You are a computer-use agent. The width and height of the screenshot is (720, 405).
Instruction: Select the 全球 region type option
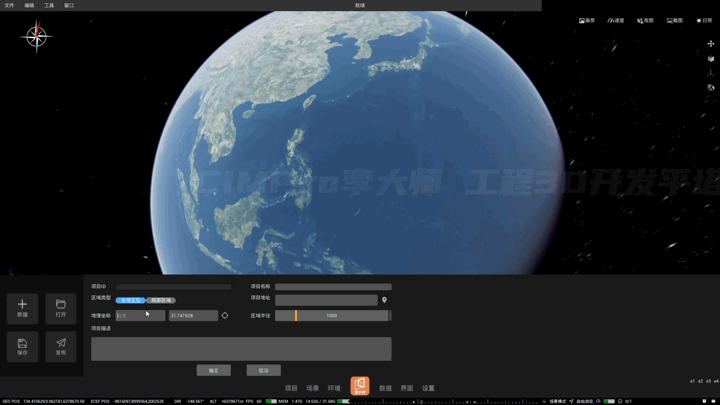click(x=130, y=300)
